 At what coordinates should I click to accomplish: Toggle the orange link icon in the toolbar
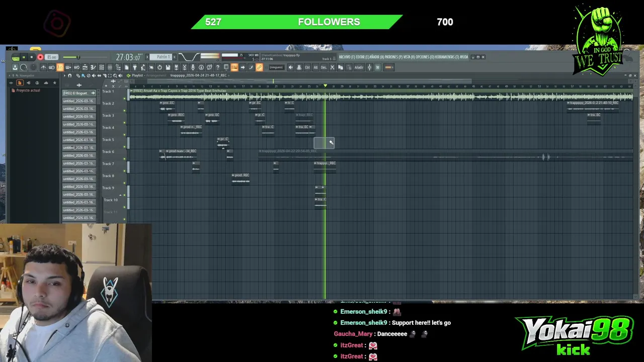click(x=259, y=67)
